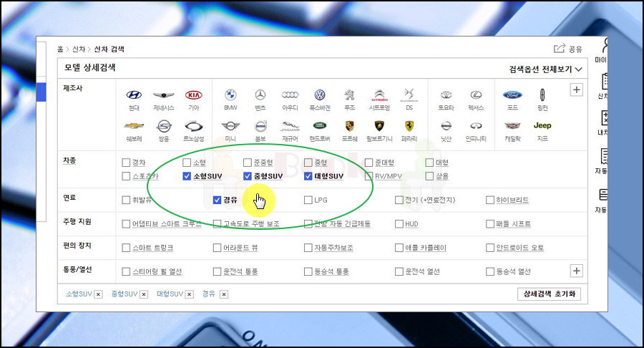Select the Mercedes-Benz (벤츠) logo
Screen dimensions: 644x348
(260, 95)
